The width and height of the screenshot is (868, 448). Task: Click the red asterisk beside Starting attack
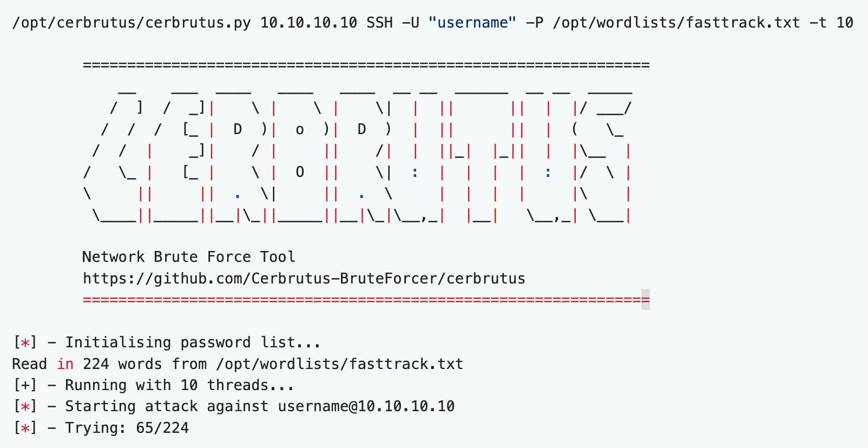pyautogui.click(x=25, y=406)
